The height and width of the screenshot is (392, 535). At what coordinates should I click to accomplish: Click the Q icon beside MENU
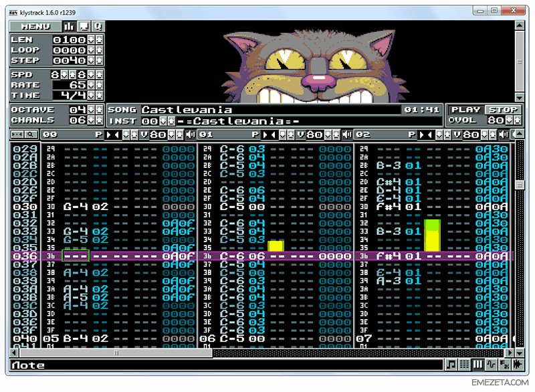(x=98, y=26)
